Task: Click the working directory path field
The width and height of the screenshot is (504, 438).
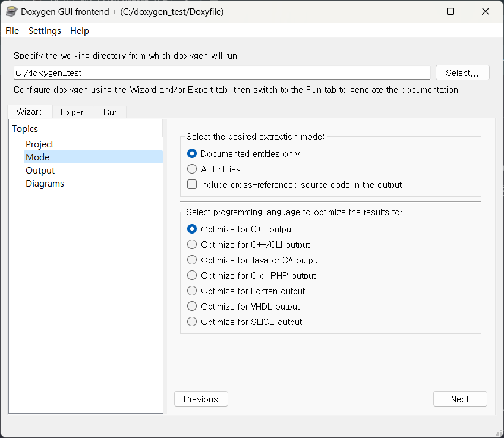Action: pos(222,73)
